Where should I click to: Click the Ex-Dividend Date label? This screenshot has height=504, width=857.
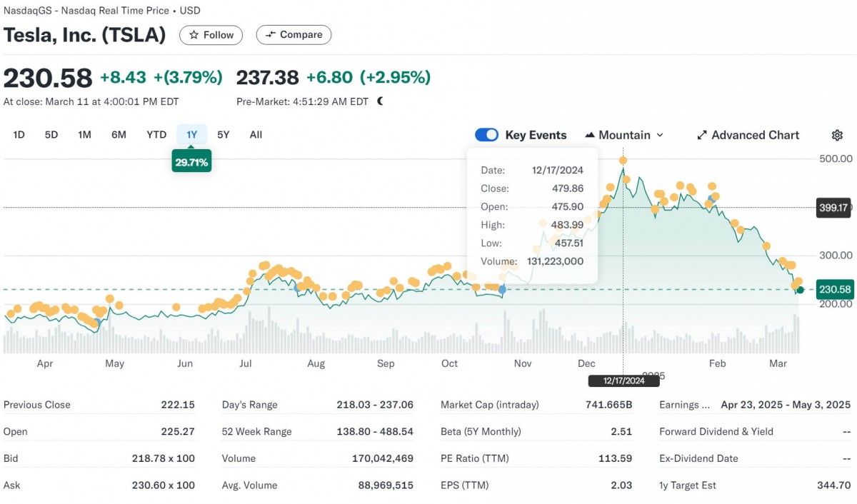[698, 458]
